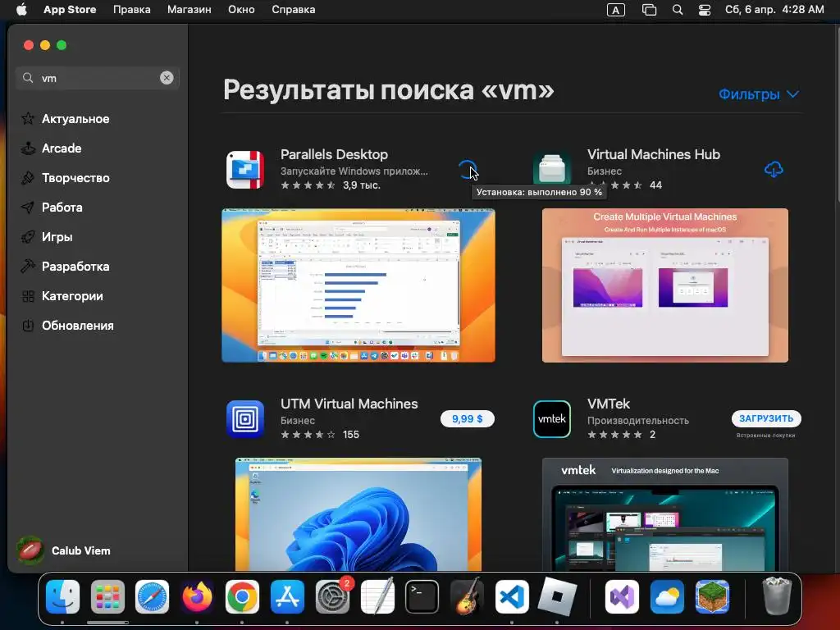
Task: Launch Roblox from the Dock
Action: coord(557,596)
